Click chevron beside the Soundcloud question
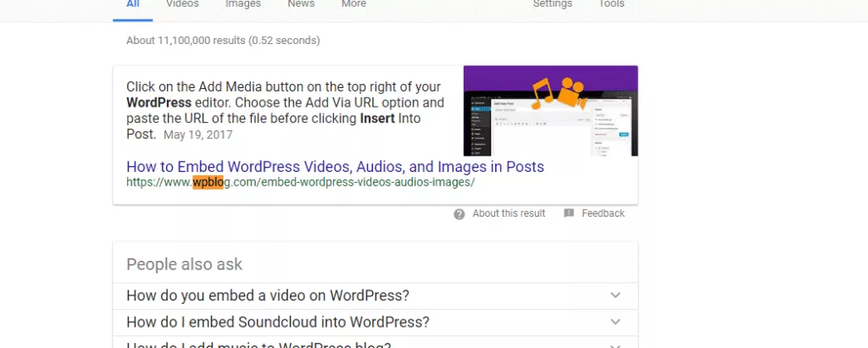Screen dimensions: 868x348 (615, 322)
